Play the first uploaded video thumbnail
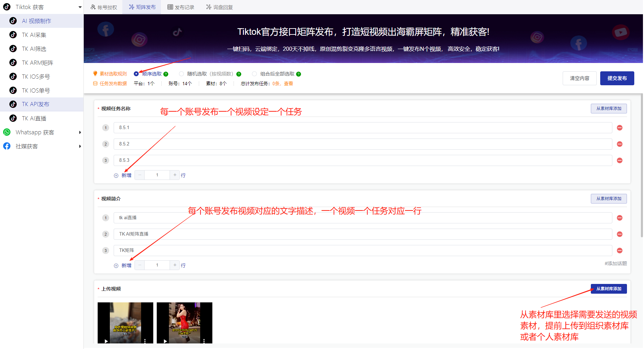The height and width of the screenshot is (349, 644). pos(106,341)
